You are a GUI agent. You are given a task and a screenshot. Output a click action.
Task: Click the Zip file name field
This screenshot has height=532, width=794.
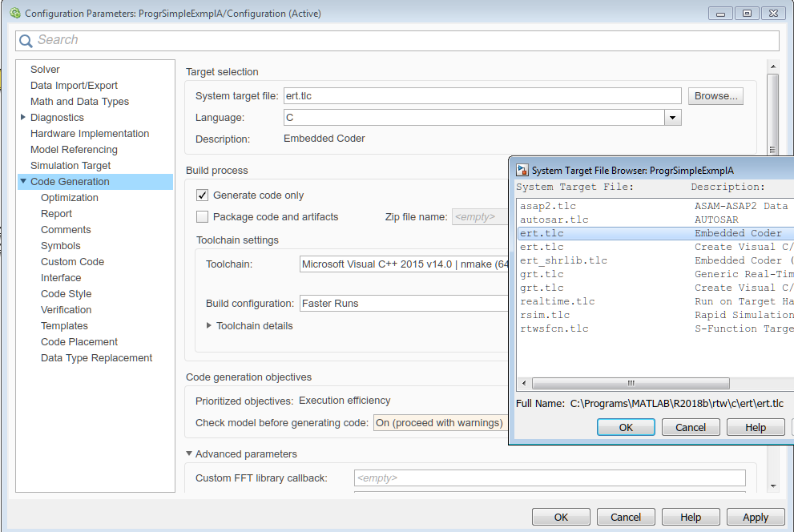click(x=480, y=217)
